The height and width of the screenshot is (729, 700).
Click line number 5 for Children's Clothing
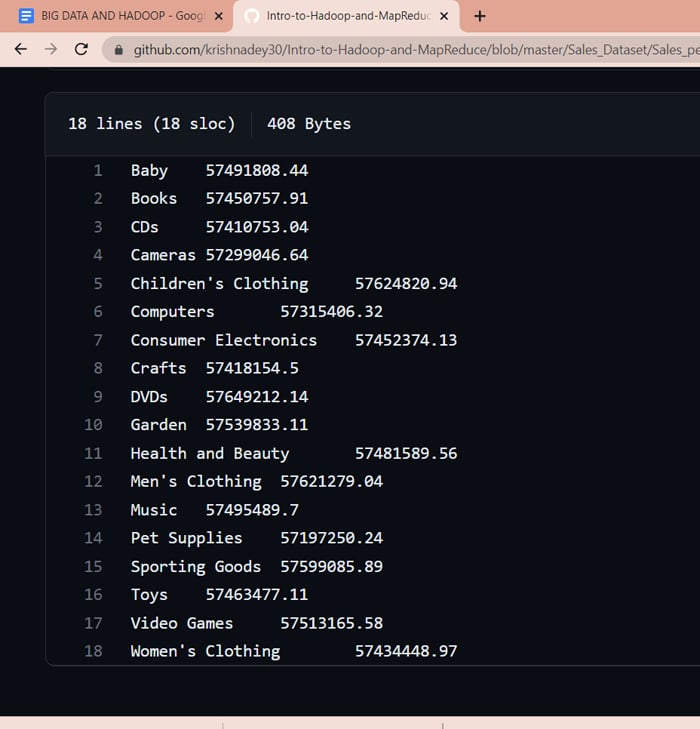[x=98, y=284]
